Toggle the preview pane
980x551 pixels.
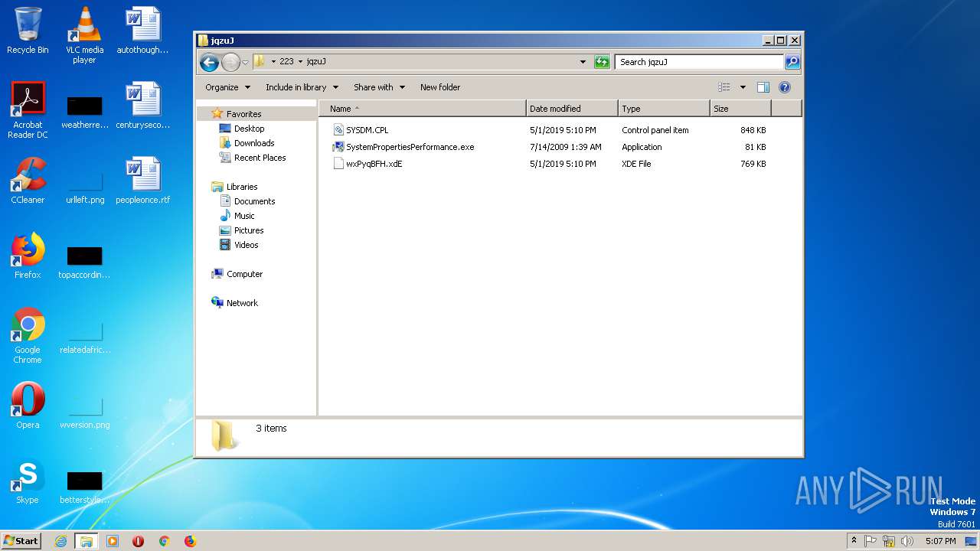point(763,87)
